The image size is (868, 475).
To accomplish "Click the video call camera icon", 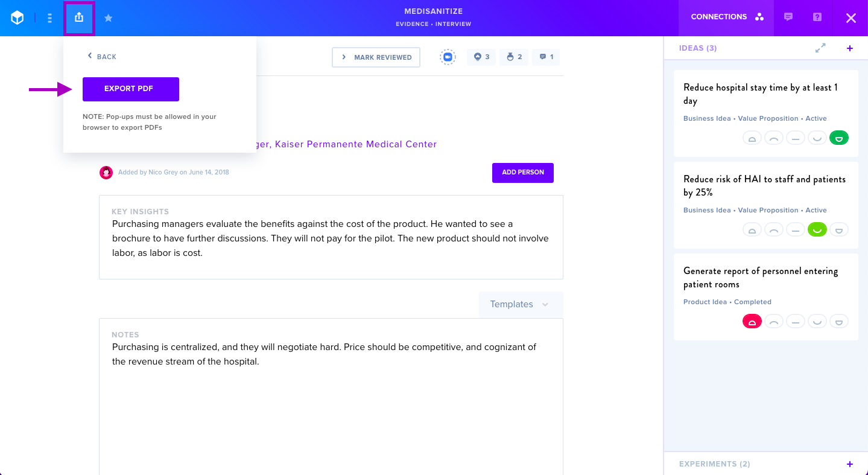I will click(448, 57).
